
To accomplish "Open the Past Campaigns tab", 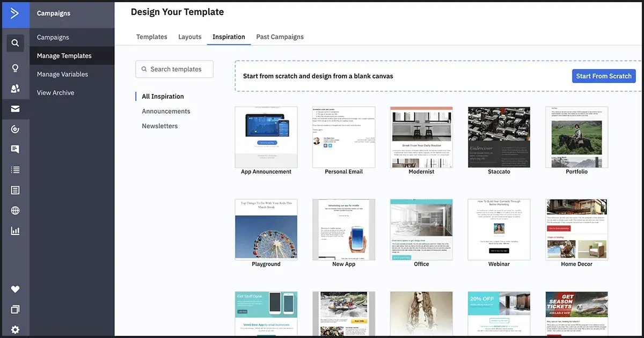I will 280,37.
